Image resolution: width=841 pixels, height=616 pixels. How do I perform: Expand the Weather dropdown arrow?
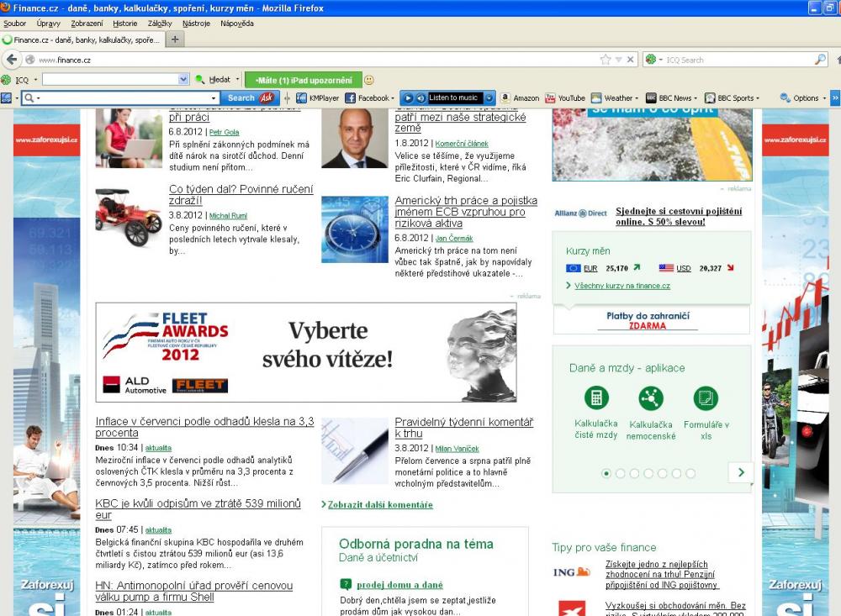pos(637,98)
